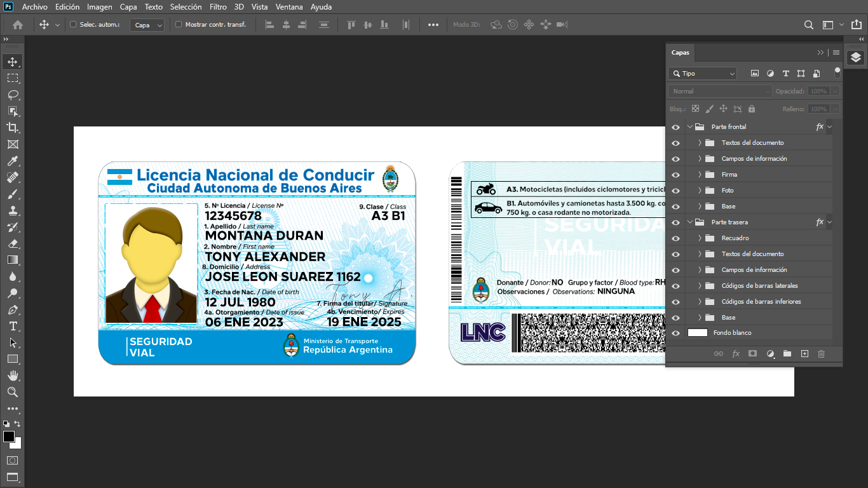The width and height of the screenshot is (868, 488).
Task: Toggle the layer filter on/off switch
Action: (x=837, y=73)
